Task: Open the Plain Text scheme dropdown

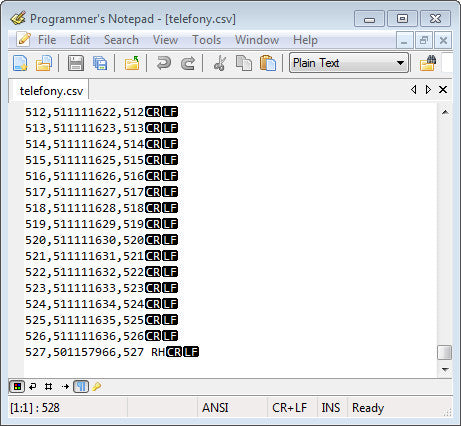Action: pyautogui.click(x=349, y=63)
